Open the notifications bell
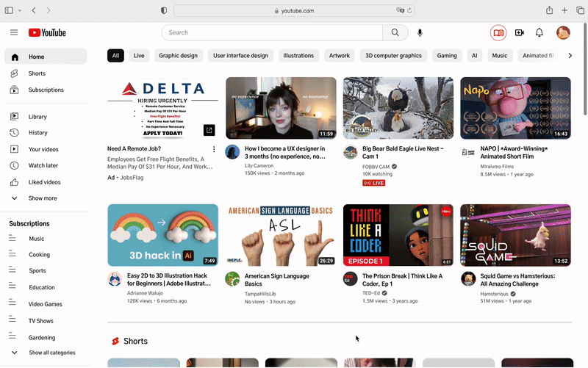Screen dimensions: 588x368 pos(539,33)
